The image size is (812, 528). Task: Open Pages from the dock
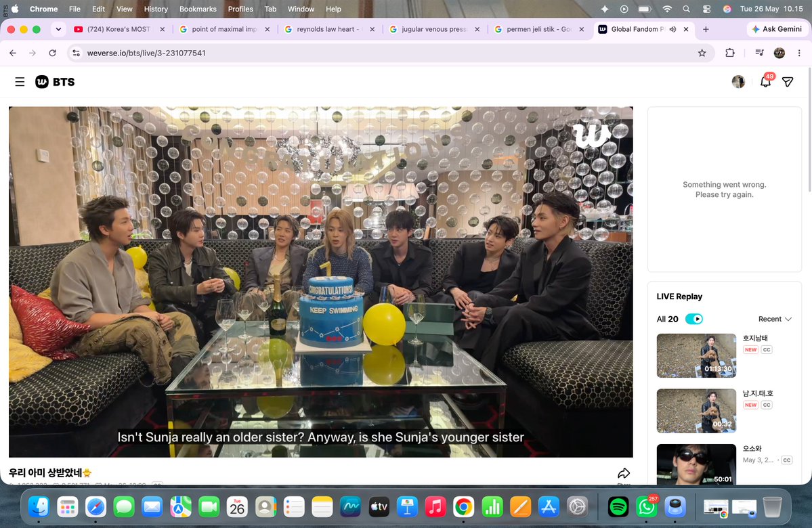click(520, 507)
